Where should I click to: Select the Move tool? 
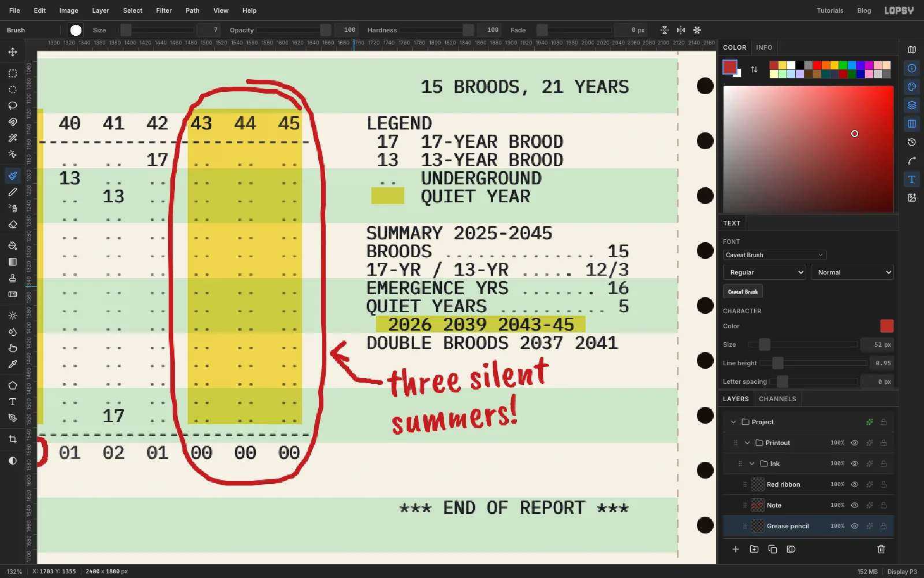point(13,52)
